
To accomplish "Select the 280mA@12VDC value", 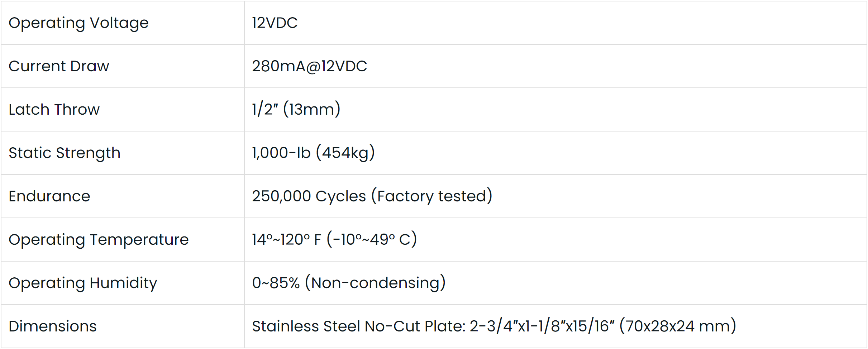I will [309, 66].
